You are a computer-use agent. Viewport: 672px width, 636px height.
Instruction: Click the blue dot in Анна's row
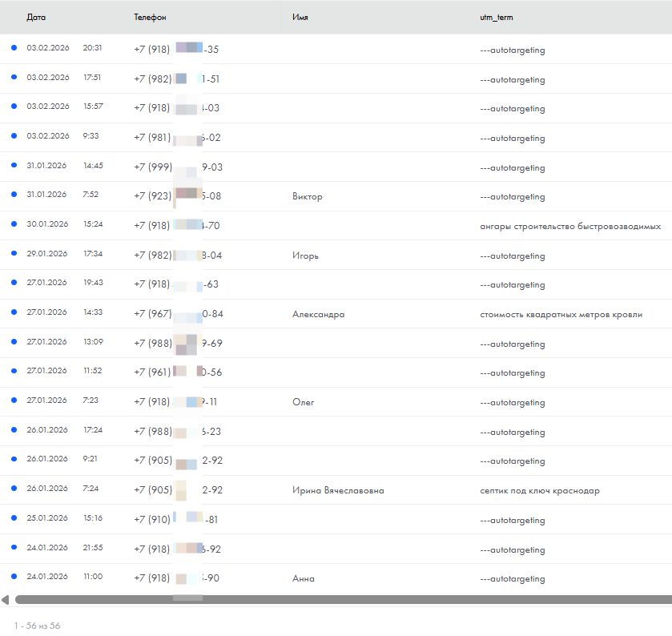[14, 577]
